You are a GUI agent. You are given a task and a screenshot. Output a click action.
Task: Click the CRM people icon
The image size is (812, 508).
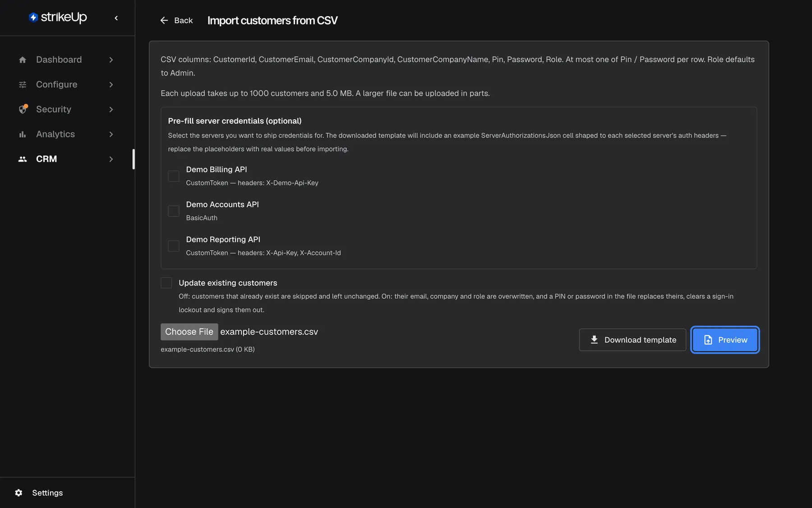23,159
